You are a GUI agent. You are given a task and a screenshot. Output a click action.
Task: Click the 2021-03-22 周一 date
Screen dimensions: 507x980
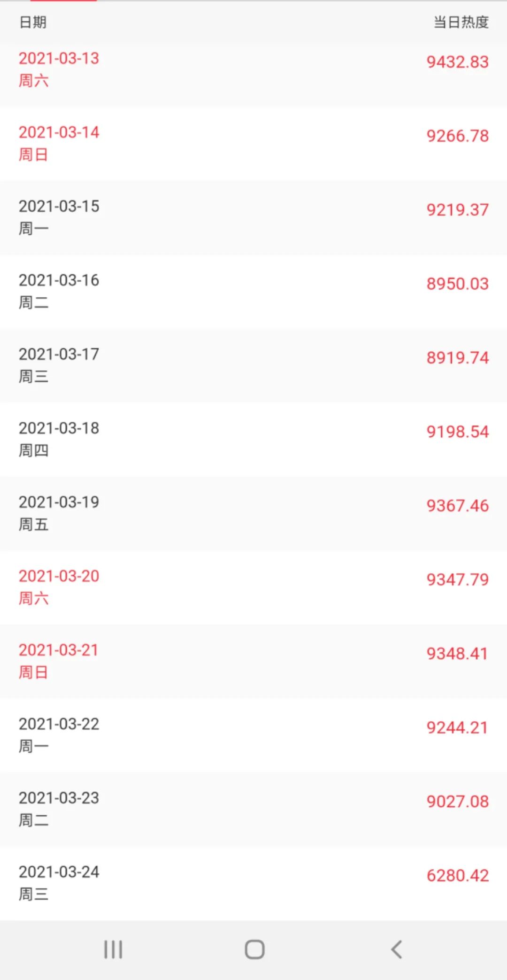(x=59, y=735)
